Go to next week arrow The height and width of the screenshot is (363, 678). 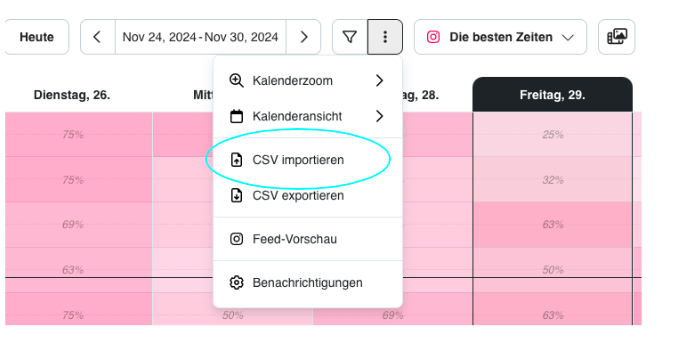click(304, 37)
